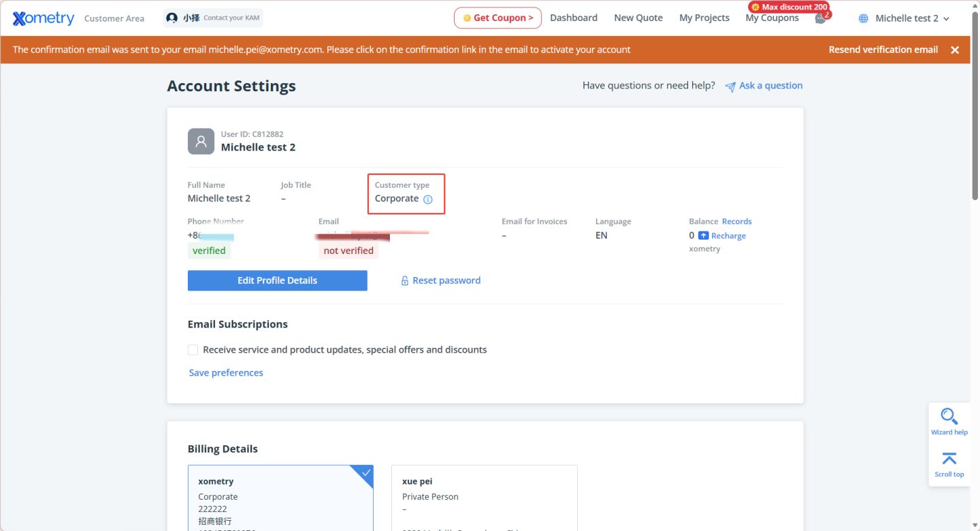Dismiss the orange confirmation banner
The height and width of the screenshot is (531, 980).
click(x=955, y=50)
